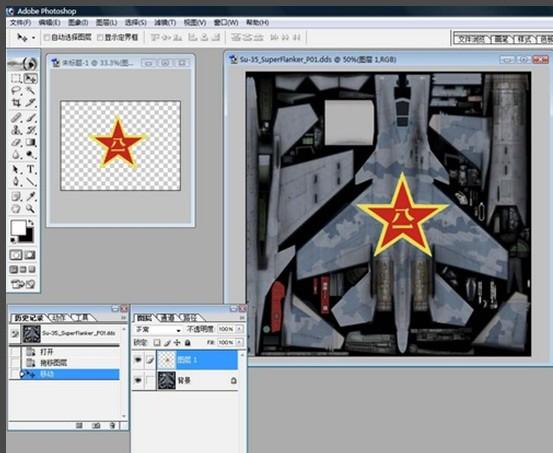Screen dimensions: 553x453
Task: Switch to the Paths tab
Action: coord(190,318)
